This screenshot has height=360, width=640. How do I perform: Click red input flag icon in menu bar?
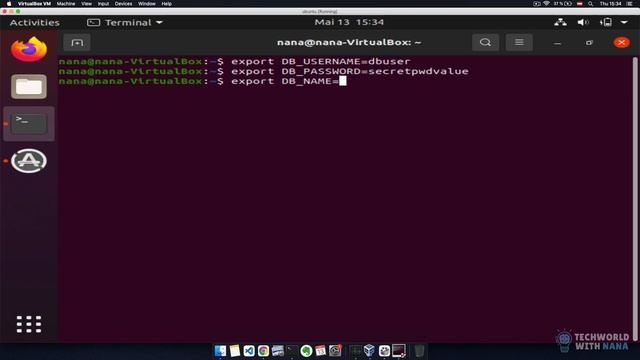(580, 4)
